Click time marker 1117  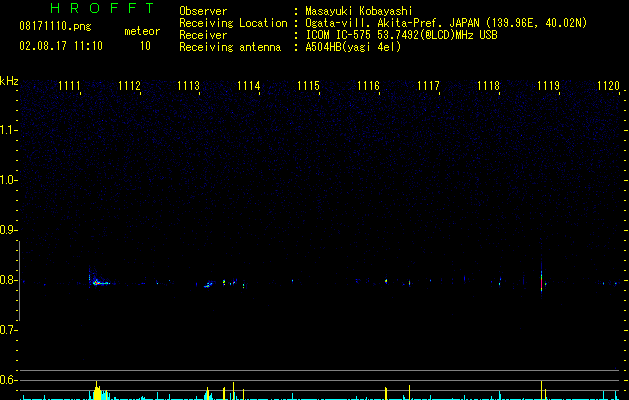tap(428, 86)
